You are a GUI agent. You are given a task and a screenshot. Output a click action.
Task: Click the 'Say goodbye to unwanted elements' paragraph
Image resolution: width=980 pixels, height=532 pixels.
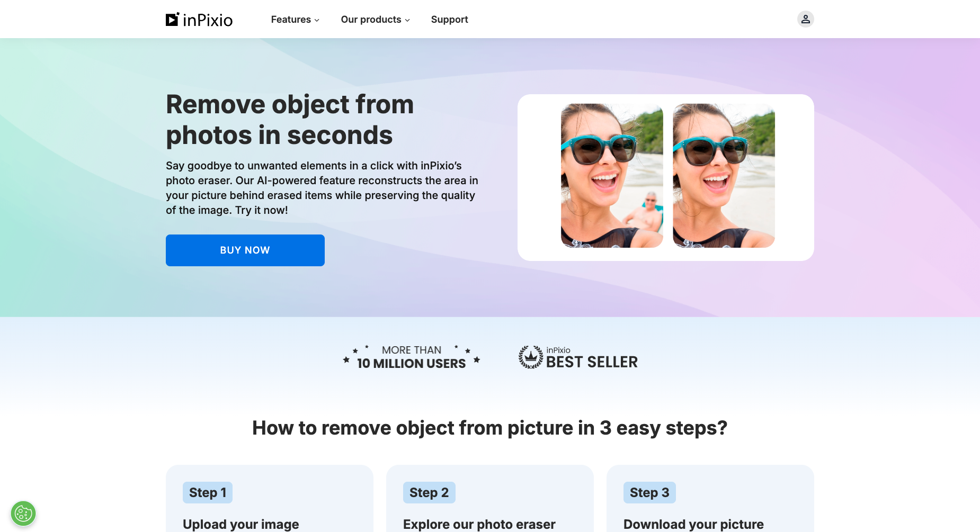coord(322,188)
